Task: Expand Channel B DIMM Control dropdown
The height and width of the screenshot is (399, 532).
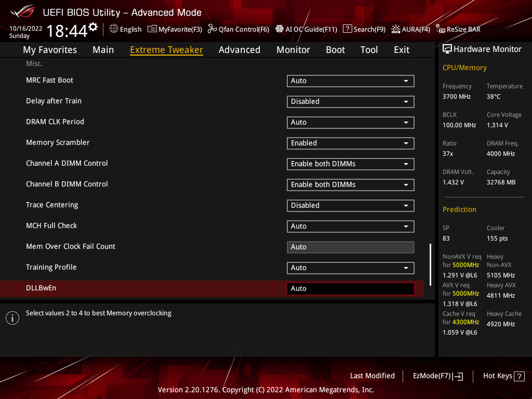Action: tap(351, 184)
